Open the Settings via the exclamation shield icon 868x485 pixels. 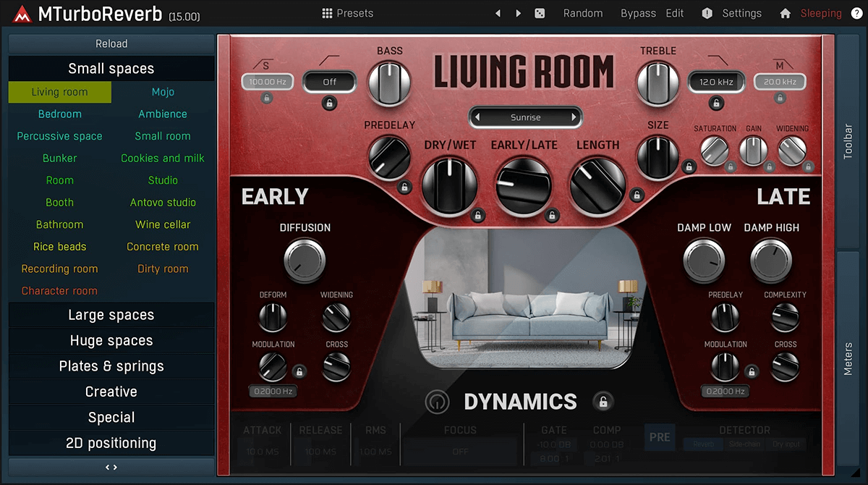click(x=707, y=13)
